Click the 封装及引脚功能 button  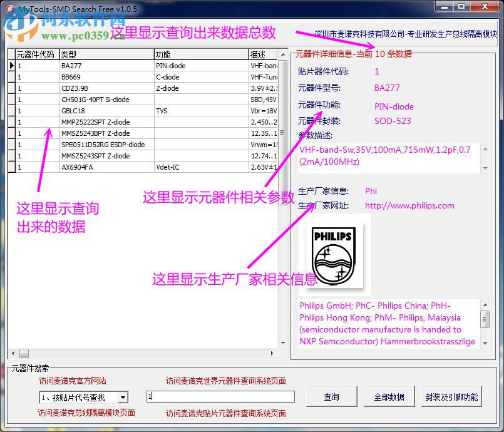[x=451, y=396]
